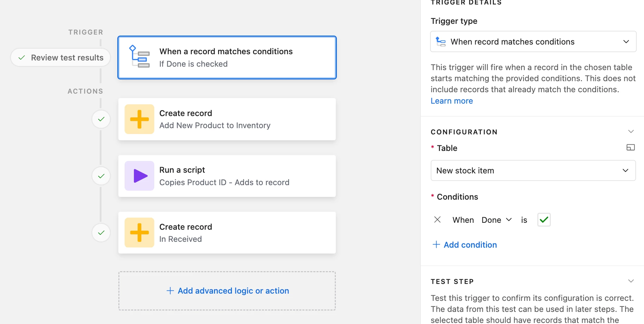Click Review test results button
Image resolution: width=644 pixels, height=324 pixels.
point(61,58)
